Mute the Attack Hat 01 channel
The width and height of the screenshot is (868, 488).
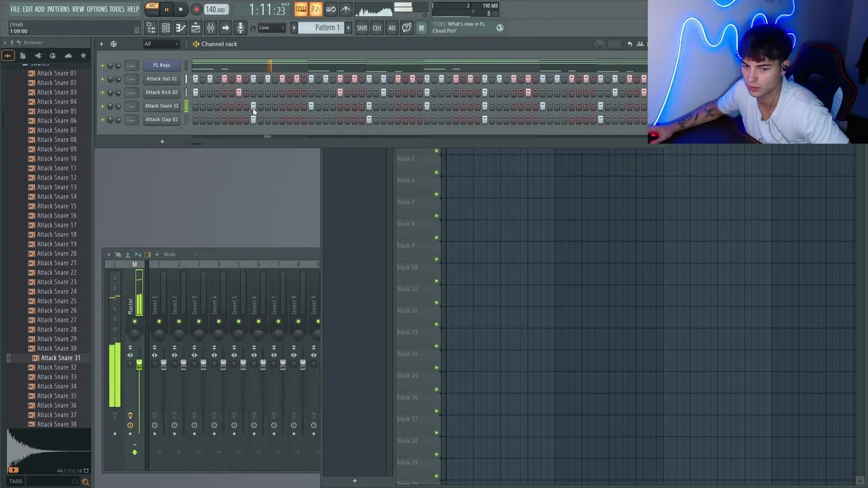(102, 79)
